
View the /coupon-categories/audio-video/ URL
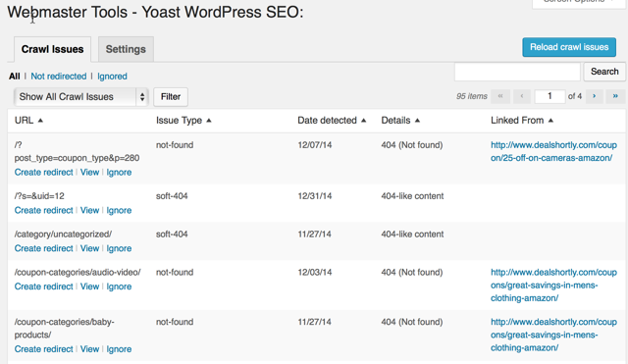click(x=89, y=286)
